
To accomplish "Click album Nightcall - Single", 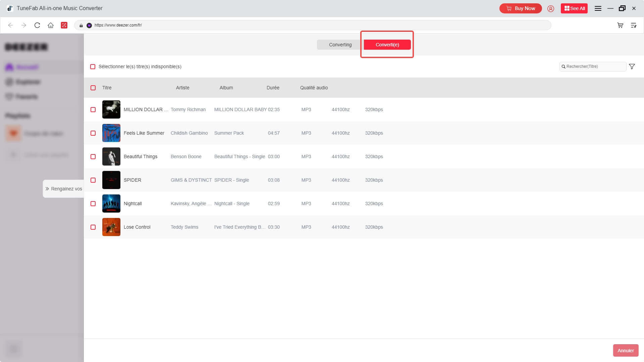I will point(232,203).
